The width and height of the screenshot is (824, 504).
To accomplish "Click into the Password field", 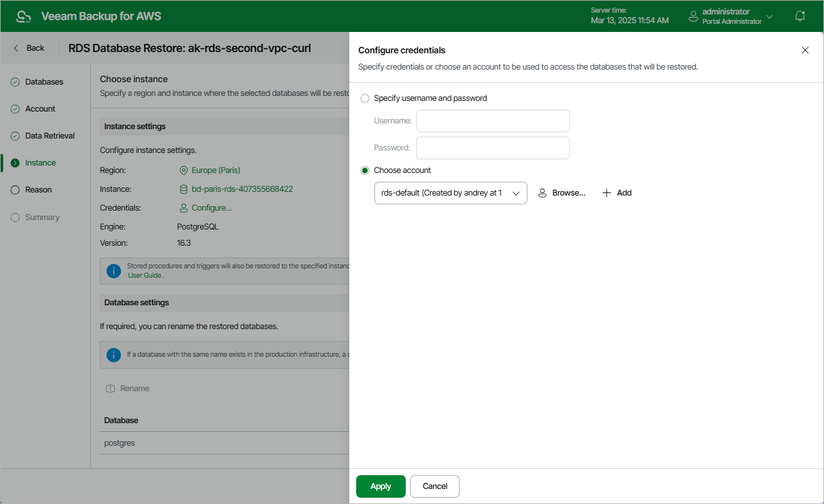I will pyautogui.click(x=493, y=148).
